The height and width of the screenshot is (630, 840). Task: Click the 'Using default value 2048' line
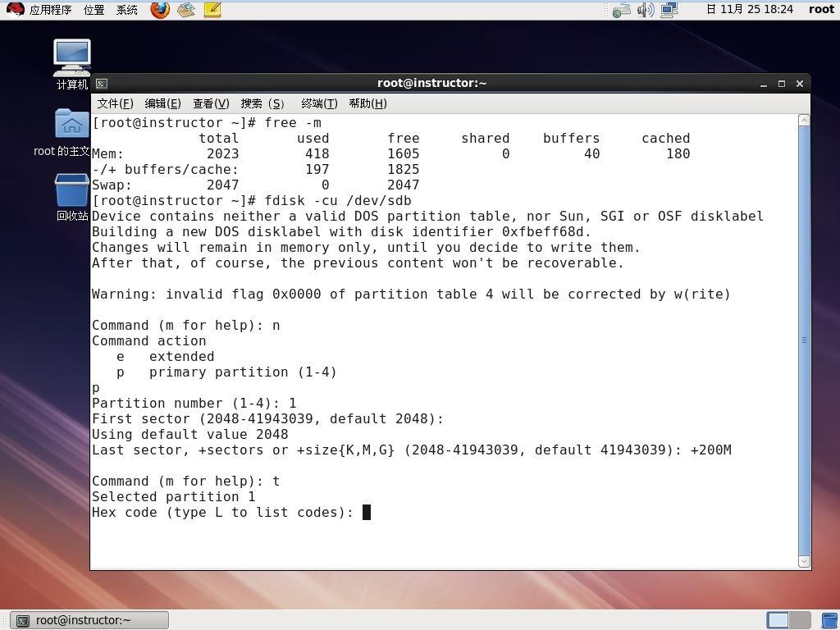click(x=190, y=435)
